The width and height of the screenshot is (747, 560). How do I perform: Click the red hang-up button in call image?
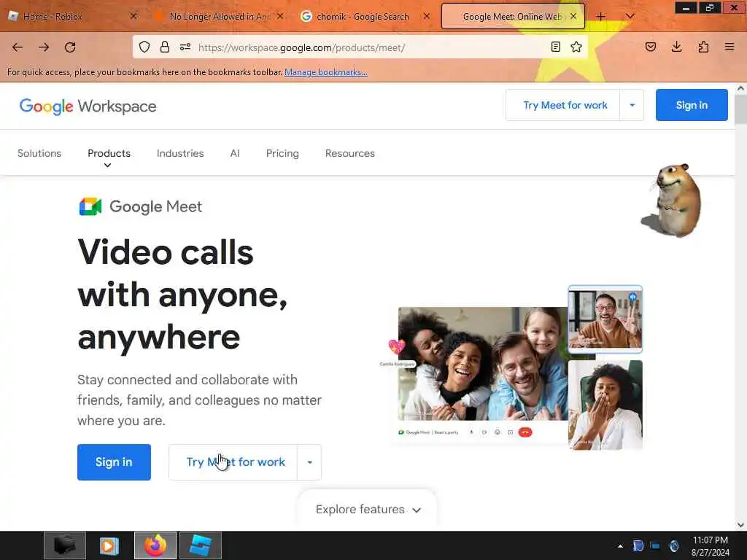click(525, 432)
